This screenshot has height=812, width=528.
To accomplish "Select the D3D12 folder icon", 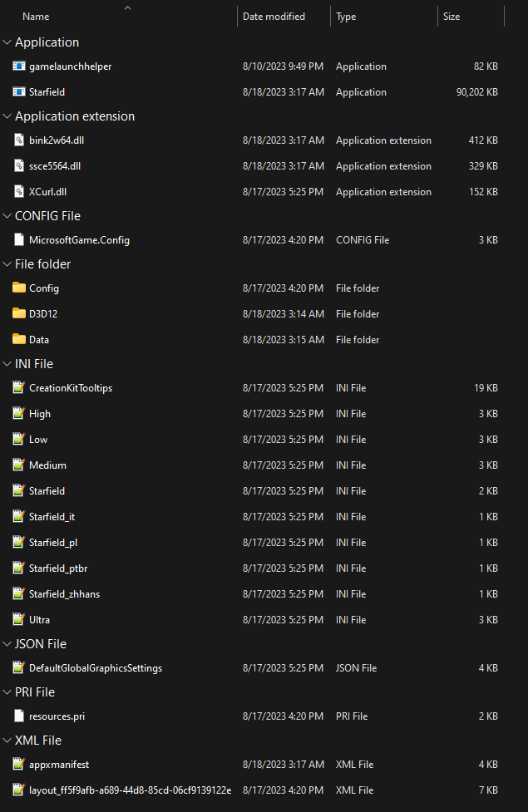I will click(x=18, y=314).
